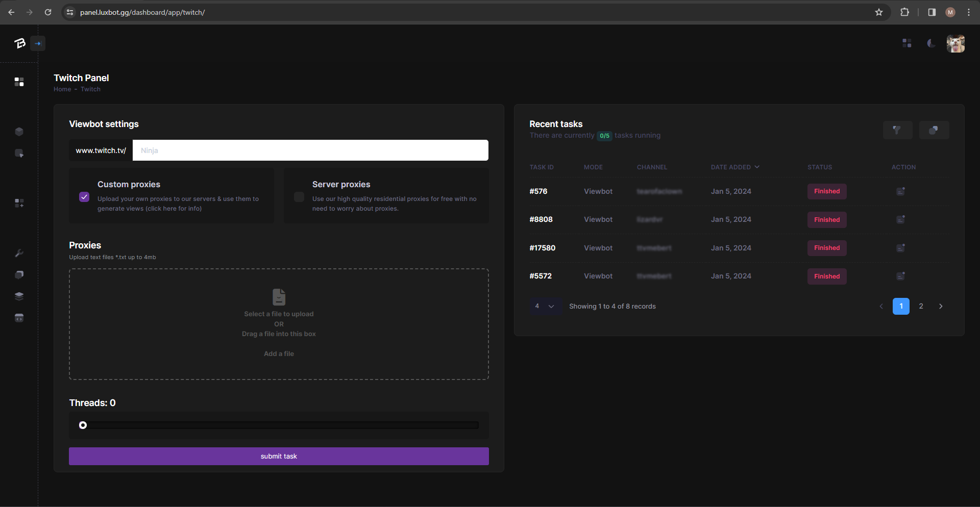980x507 pixels.
Task: Click Add a file in upload box
Action: click(279, 354)
